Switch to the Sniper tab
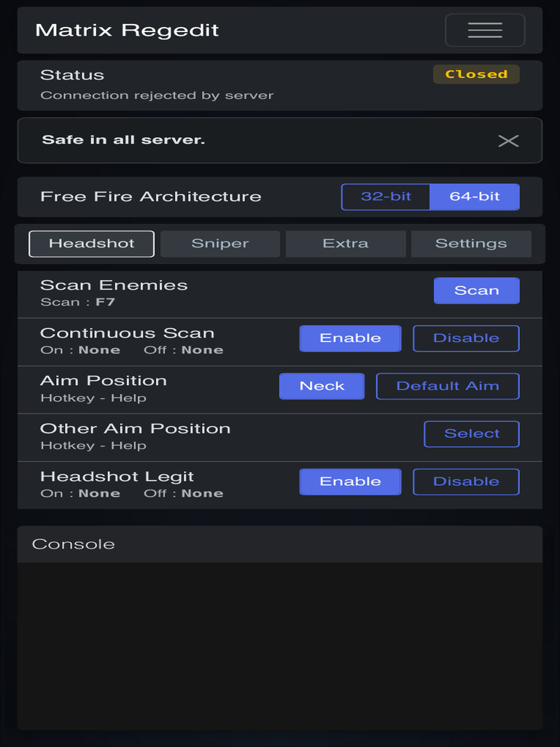This screenshot has width=560, height=747. 220,244
